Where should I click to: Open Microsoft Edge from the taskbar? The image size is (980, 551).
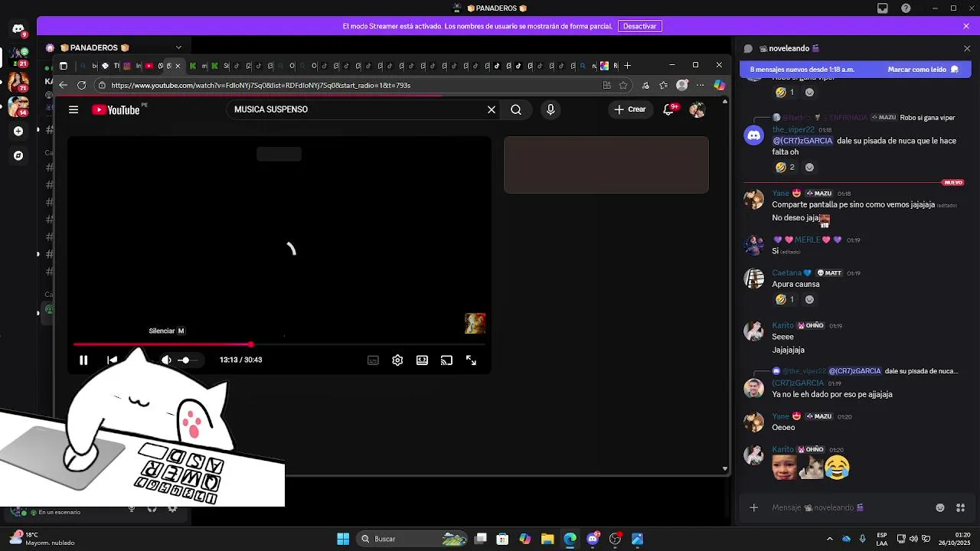coord(570,539)
